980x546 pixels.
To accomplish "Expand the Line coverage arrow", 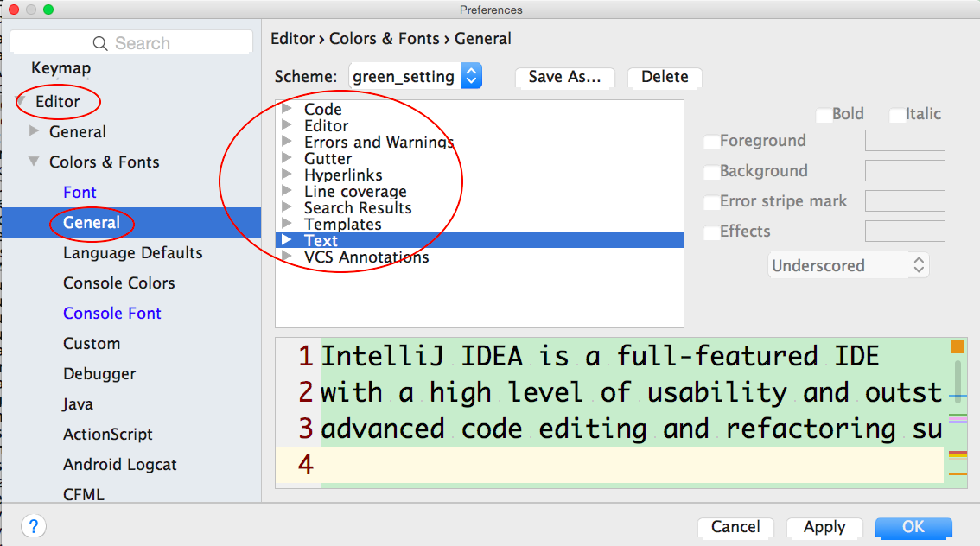I will pos(287,191).
